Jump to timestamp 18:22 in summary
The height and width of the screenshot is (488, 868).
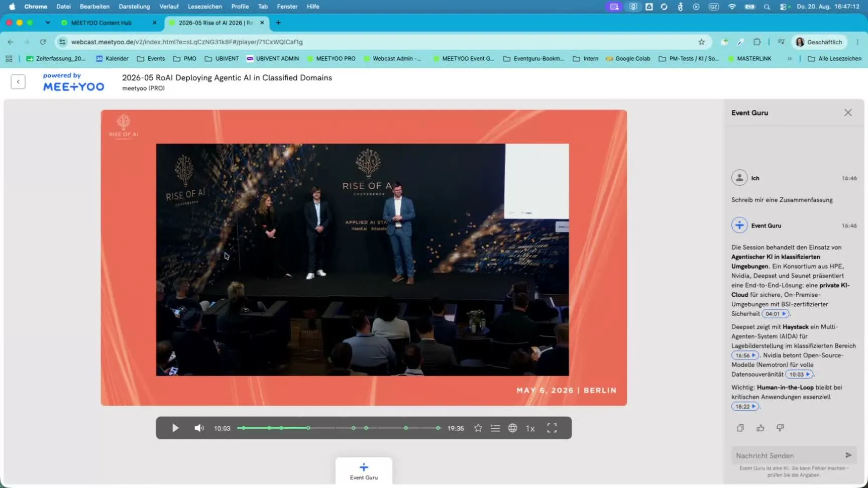pos(745,407)
